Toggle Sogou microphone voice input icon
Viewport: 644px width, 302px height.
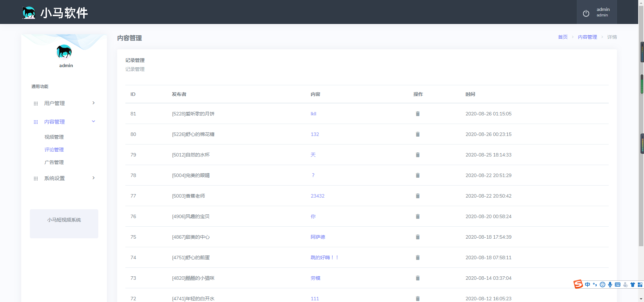610,285
